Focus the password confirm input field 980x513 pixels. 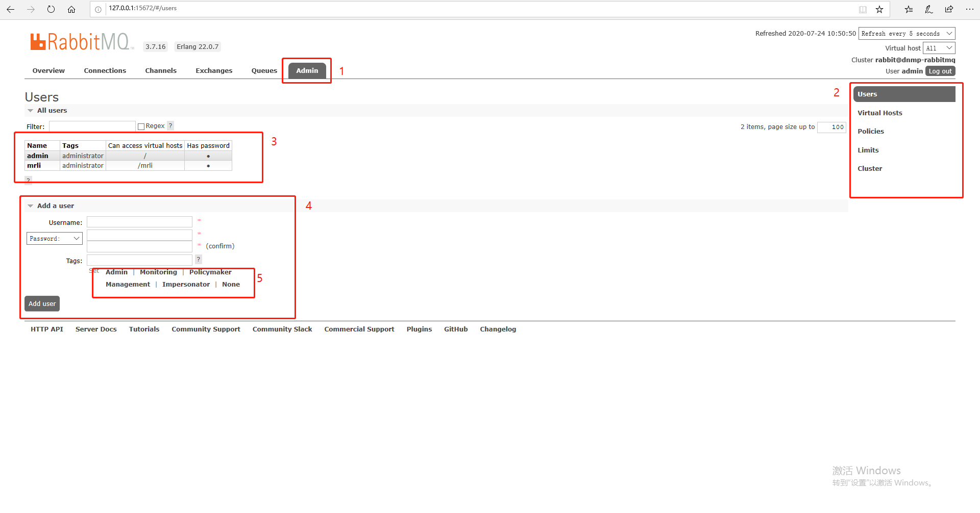pos(139,246)
